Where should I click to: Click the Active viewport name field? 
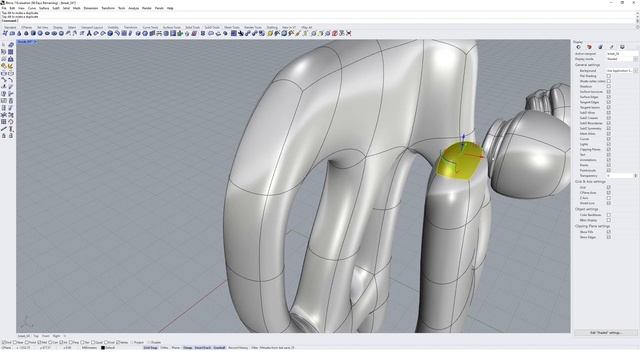(622, 54)
